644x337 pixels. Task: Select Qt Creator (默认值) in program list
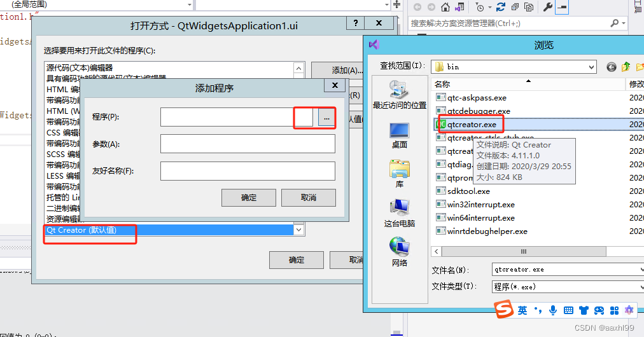tap(169, 230)
